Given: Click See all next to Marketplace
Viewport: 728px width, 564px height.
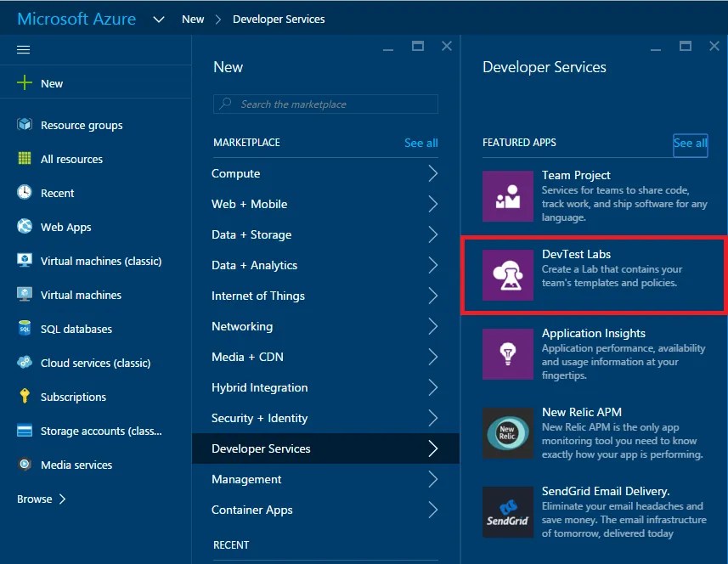Looking at the screenshot, I should click(420, 143).
